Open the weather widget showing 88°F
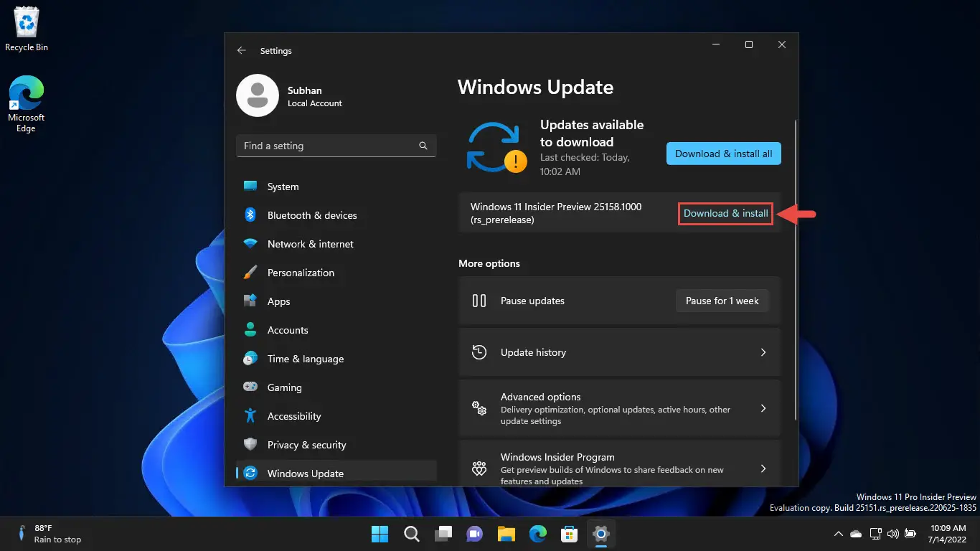The height and width of the screenshot is (551, 980). click(50, 534)
